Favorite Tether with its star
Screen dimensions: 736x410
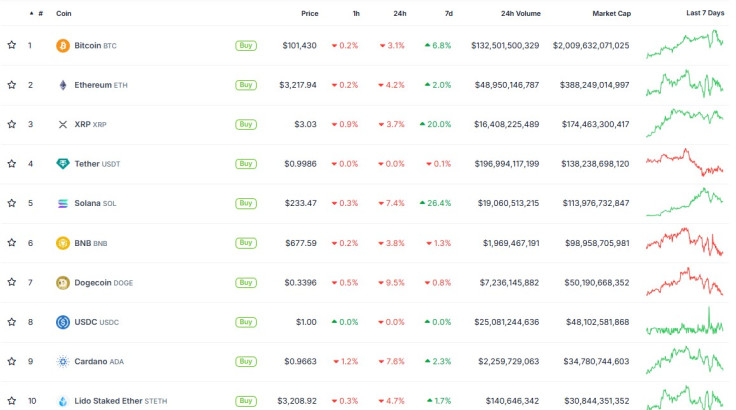click(x=12, y=163)
